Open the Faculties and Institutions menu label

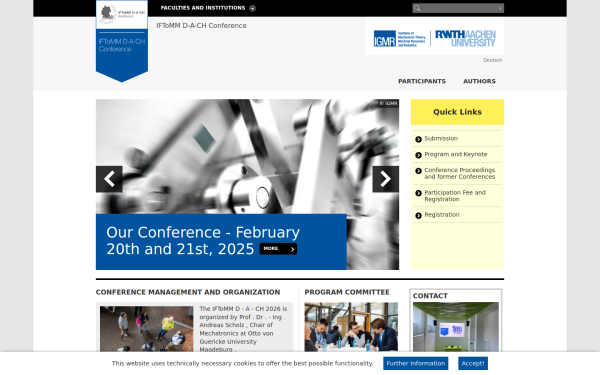click(x=203, y=8)
